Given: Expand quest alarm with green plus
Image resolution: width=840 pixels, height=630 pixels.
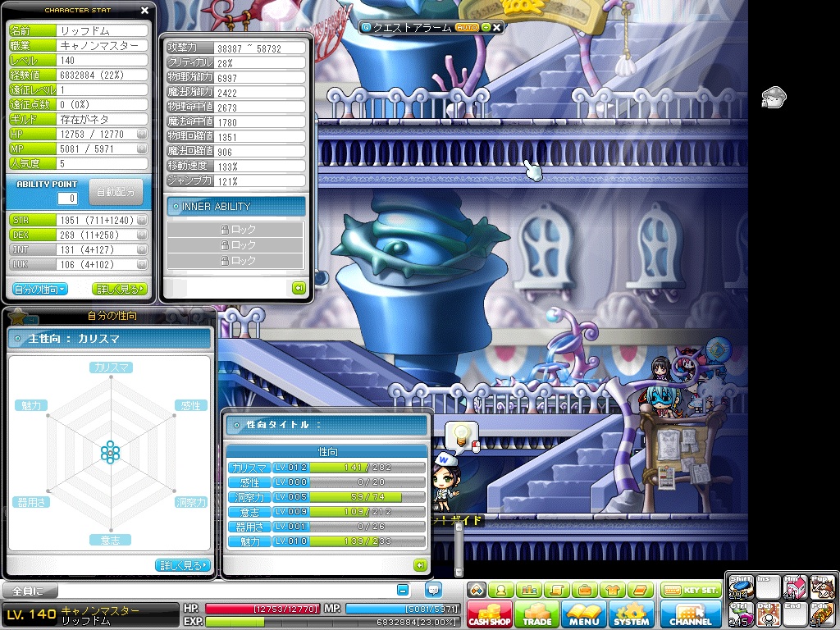Looking at the screenshot, I should tap(486, 27).
